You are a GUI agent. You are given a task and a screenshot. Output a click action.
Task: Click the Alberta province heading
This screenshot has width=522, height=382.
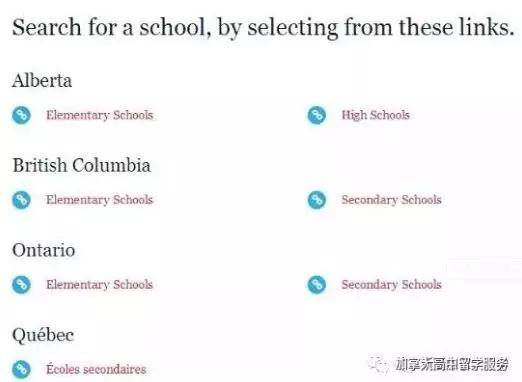tap(42, 80)
